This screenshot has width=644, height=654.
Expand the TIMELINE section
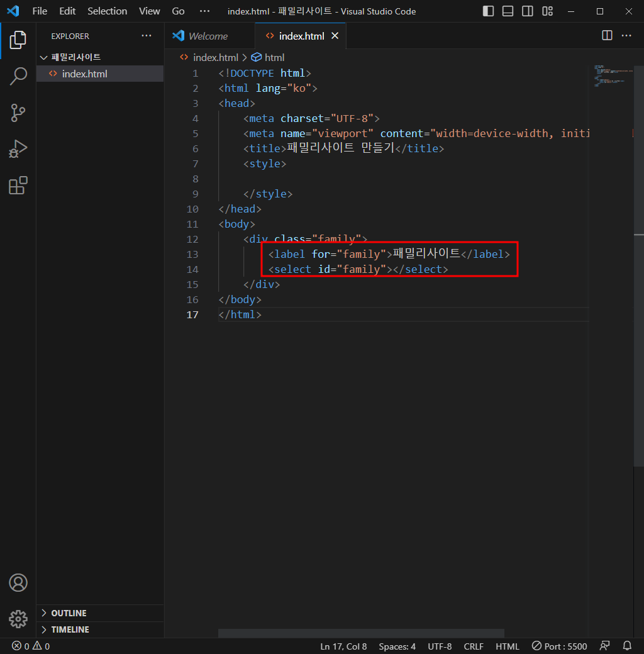pyautogui.click(x=100, y=629)
